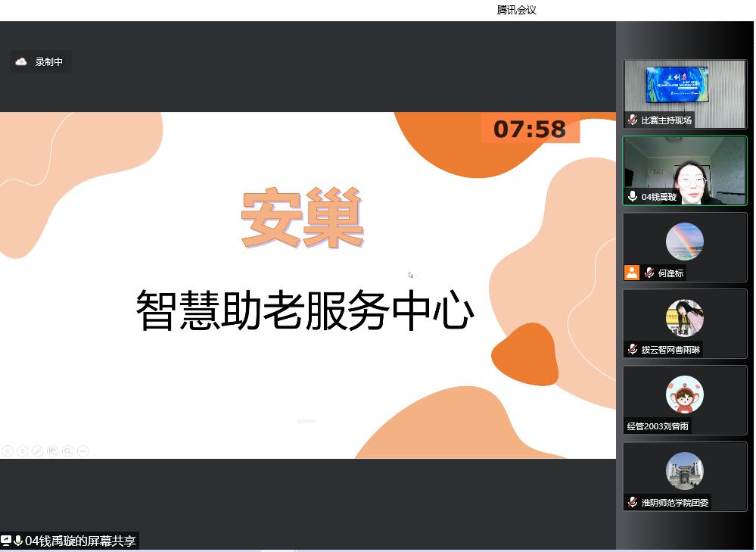Viewport: 756px width, 552px height.
Task: Click the 腾讯会议 window title
Action: [x=516, y=10]
